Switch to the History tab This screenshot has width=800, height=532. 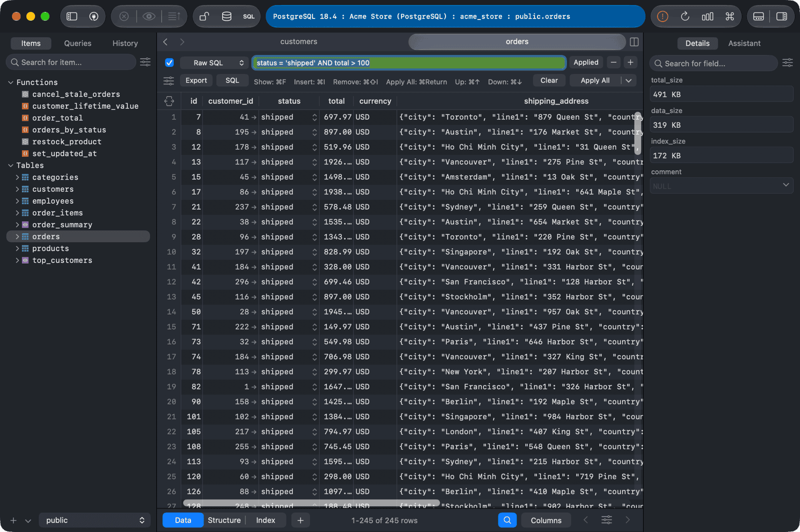click(x=125, y=43)
